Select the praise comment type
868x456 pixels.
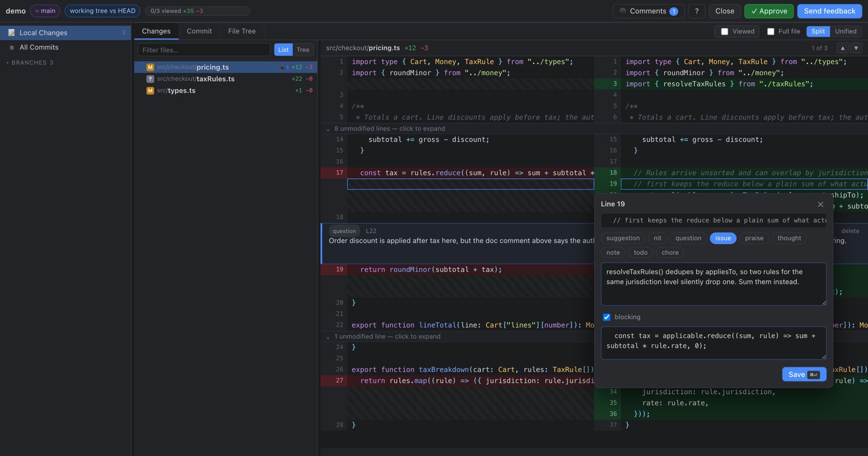click(x=754, y=238)
